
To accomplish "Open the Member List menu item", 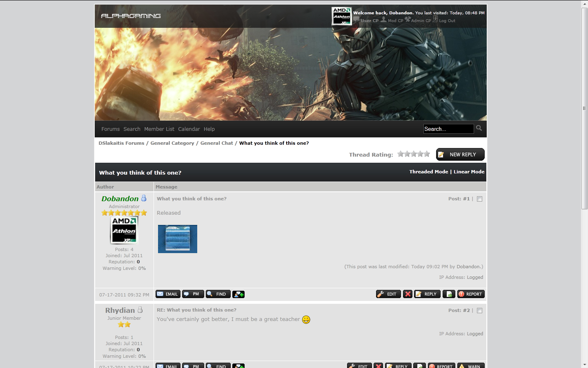I will click(x=159, y=129).
